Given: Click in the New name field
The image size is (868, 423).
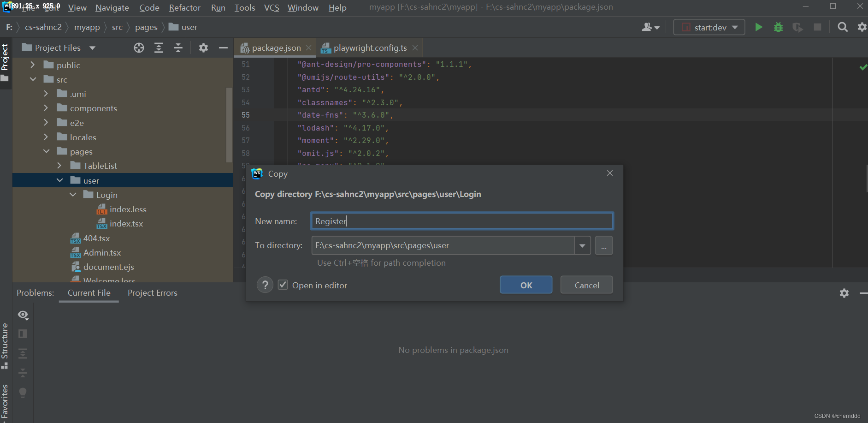Looking at the screenshot, I should pos(462,221).
